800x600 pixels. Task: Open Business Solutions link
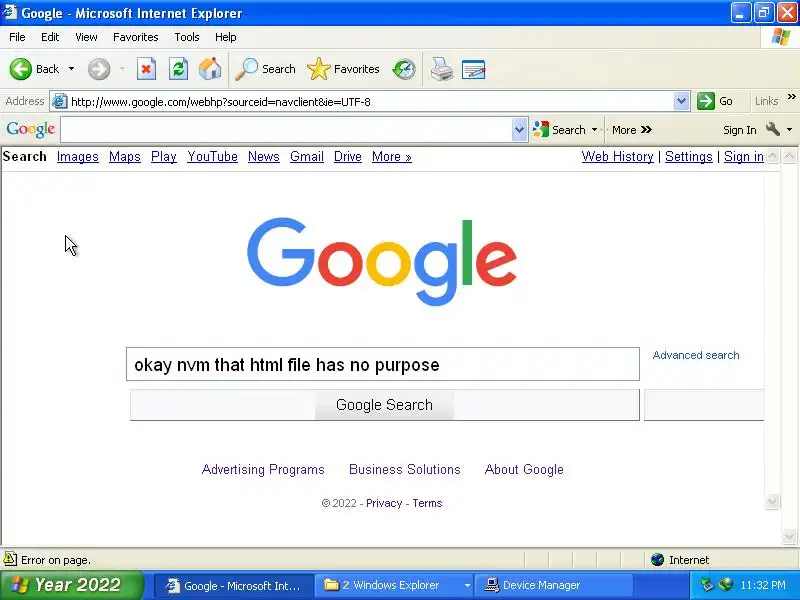tap(405, 469)
